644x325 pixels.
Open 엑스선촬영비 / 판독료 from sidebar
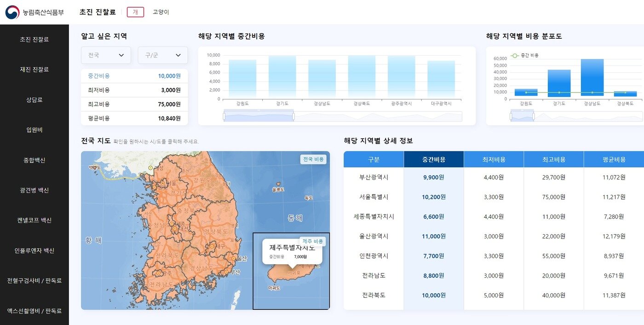[x=34, y=311]
